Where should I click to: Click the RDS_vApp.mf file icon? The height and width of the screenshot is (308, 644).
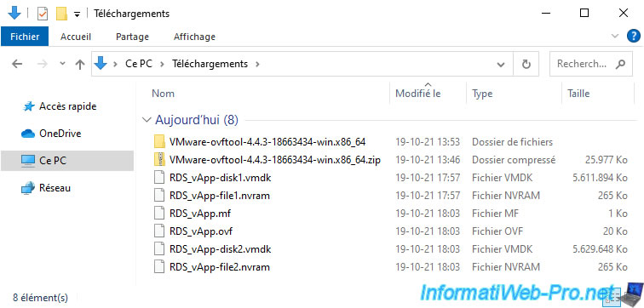click(x=159, y=214)
